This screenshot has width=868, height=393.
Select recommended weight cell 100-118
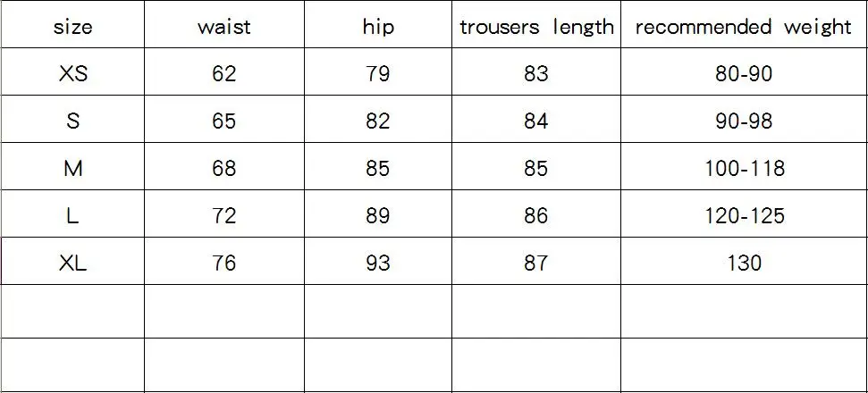coord(744,166)
